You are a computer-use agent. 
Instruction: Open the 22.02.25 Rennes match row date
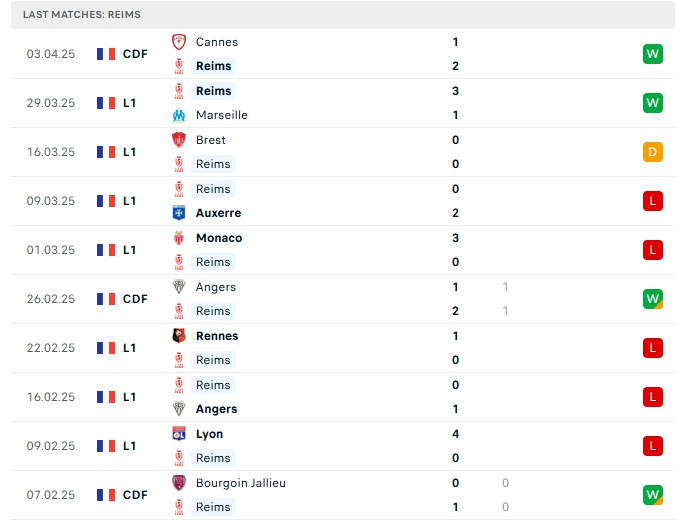point(51,348)
